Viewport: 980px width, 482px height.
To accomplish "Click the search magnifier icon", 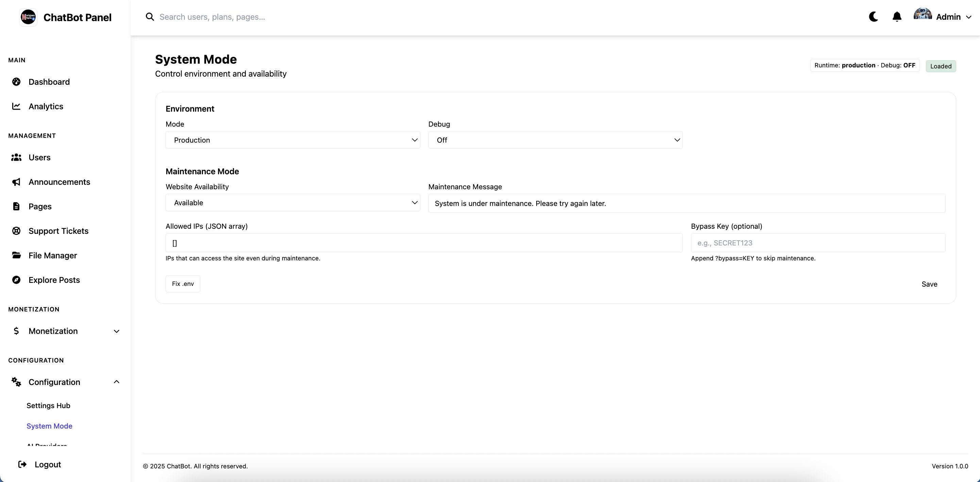I will tap(150, 17).
